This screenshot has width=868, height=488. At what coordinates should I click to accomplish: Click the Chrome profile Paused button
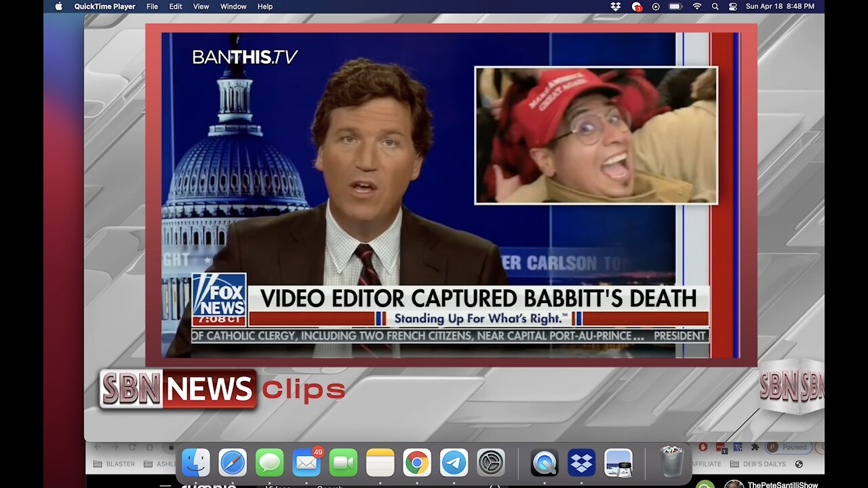tap(788, 447)
